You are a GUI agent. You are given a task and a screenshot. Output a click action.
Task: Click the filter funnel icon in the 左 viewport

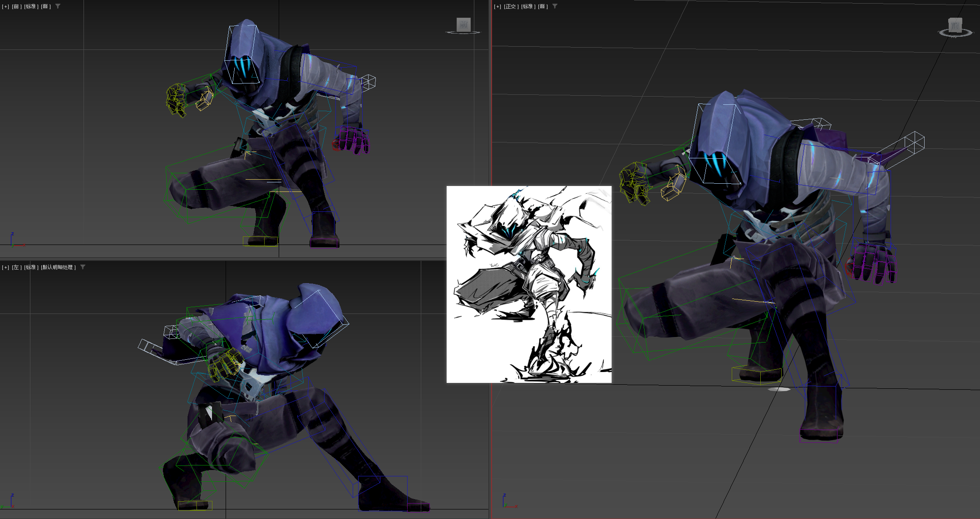[x=83, y=267]
